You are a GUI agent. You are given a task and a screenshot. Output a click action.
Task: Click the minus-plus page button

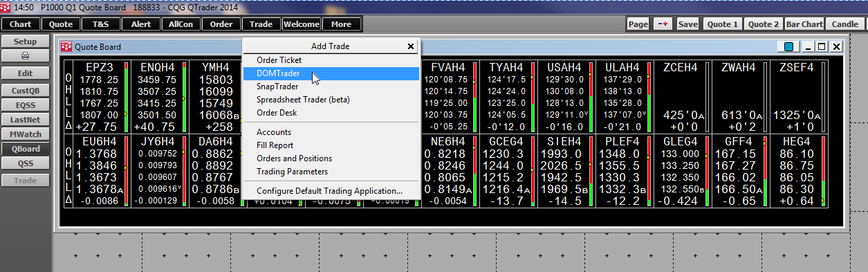tap(663, 24)
